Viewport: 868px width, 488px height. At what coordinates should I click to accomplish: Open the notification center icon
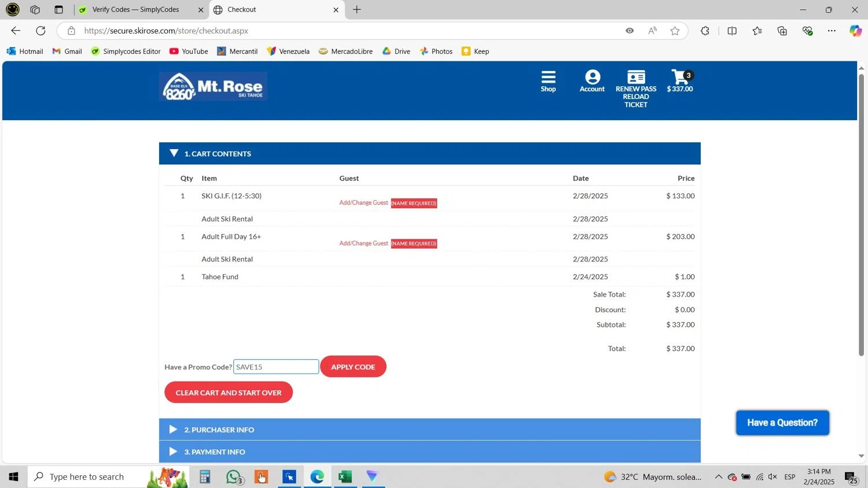(851, 477)
